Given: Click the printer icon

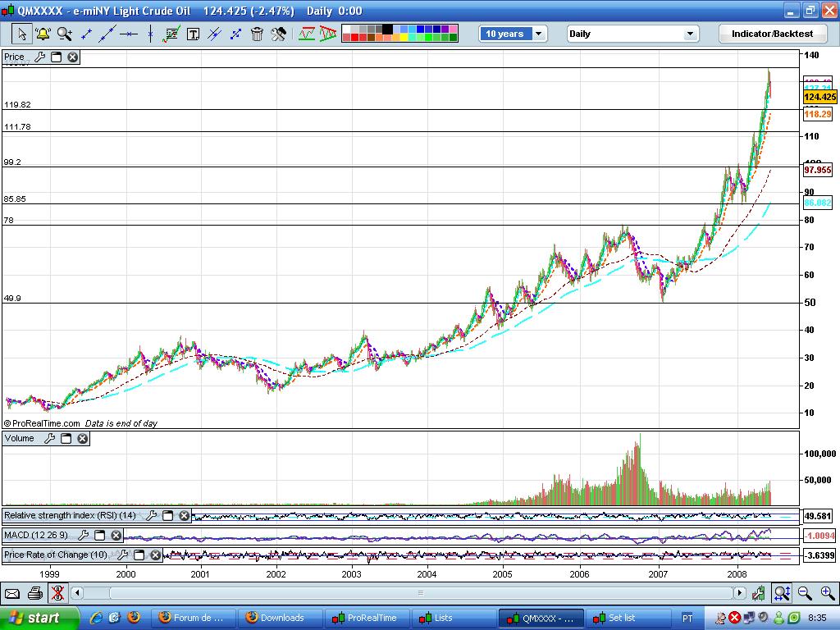Looking at the screenshot, I should click(34, 594).
